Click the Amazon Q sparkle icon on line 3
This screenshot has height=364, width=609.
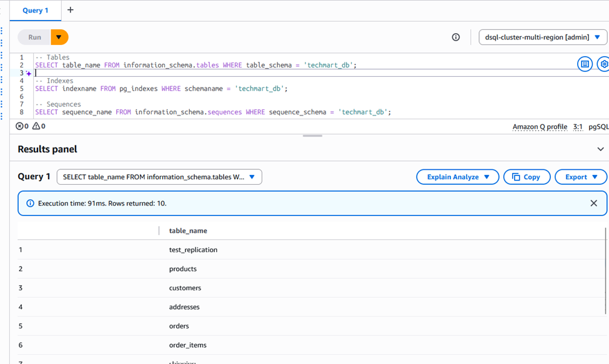tap(29, 73)
